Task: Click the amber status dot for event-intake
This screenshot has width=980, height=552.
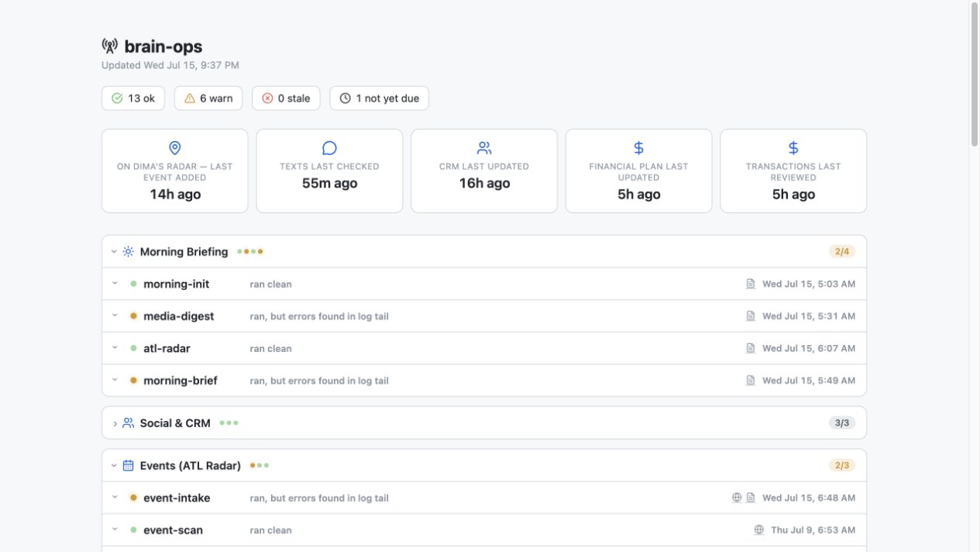Action: [133, 499]
